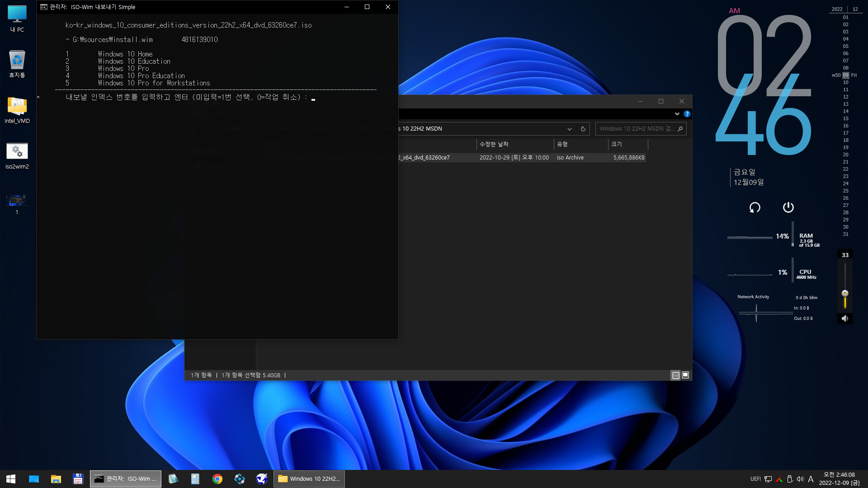
Task: Launch the floppy disk save tool in taskbar
Action: pos(78,479)
